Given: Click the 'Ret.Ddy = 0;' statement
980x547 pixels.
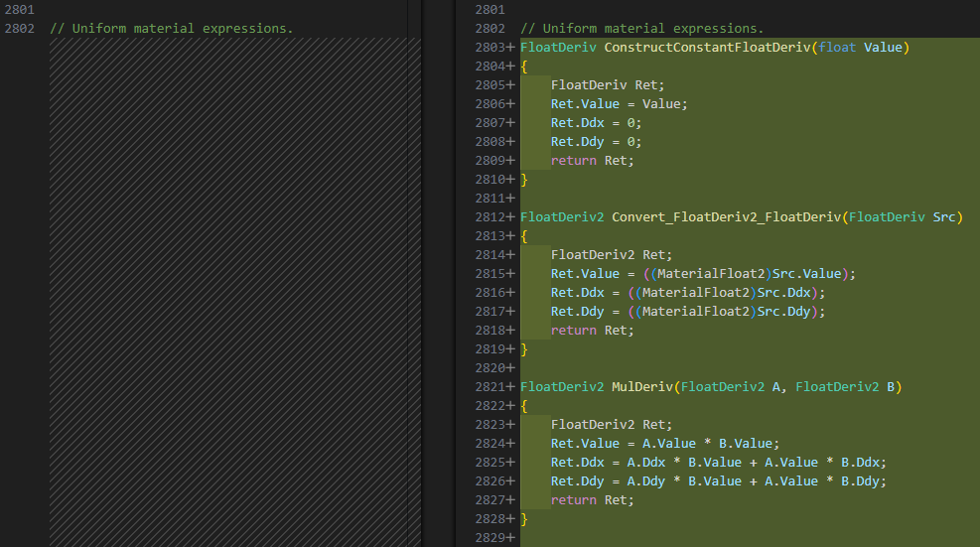Looking at the screenshot, I should point(596,142).
